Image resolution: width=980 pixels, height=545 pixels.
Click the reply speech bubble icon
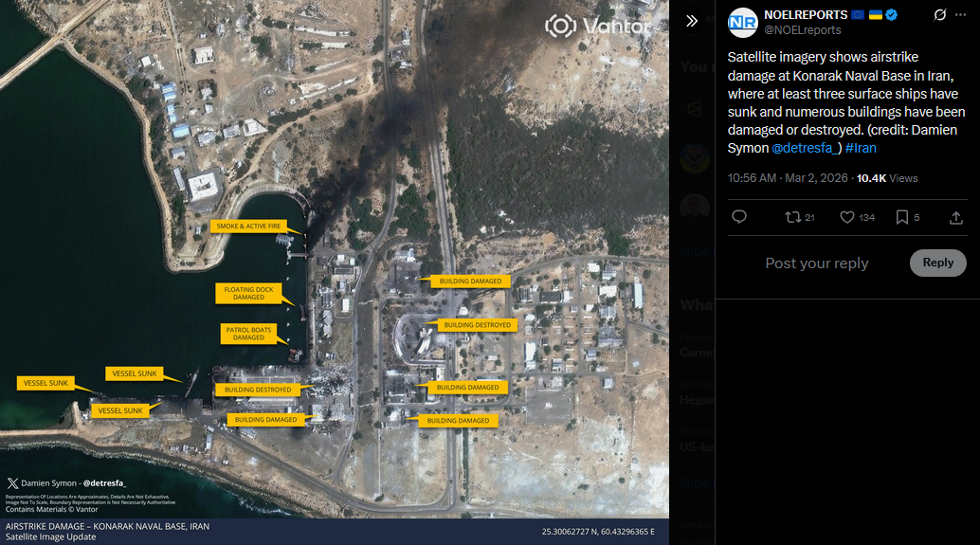click(738, 217)
